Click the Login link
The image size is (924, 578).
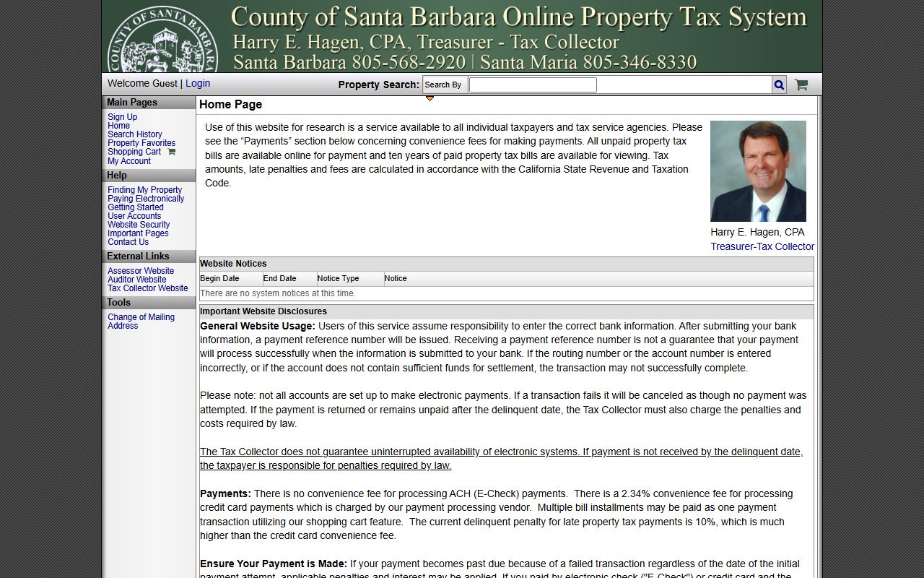coord(198,83)
